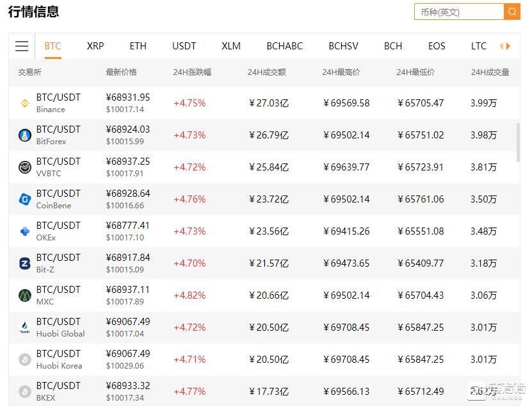Click the MXC exchange logo
The height and width of the screenshot is (407, 532).
tap(25, 295)
